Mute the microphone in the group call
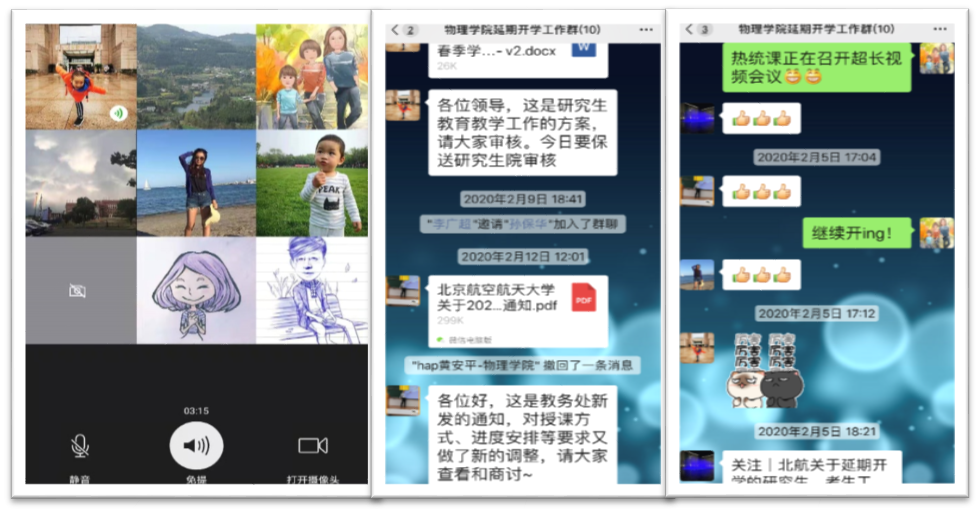The image size is (980, 513). click(79, 446)
